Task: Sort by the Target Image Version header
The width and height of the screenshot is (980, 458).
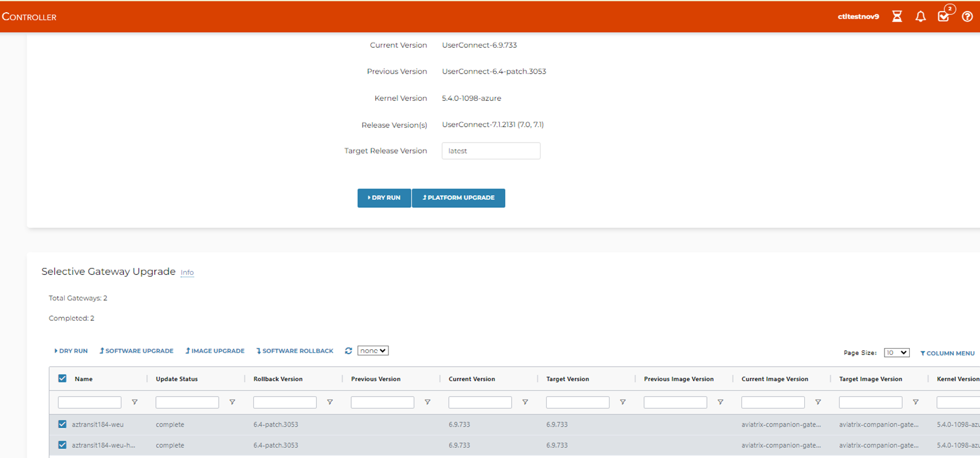Action: [871, 379]
